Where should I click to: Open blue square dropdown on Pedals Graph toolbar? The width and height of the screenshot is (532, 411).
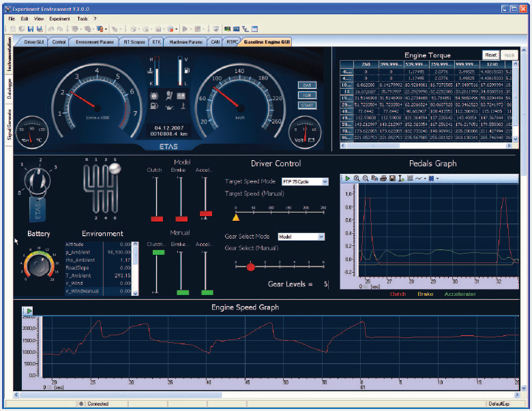(x=437, y=179)
